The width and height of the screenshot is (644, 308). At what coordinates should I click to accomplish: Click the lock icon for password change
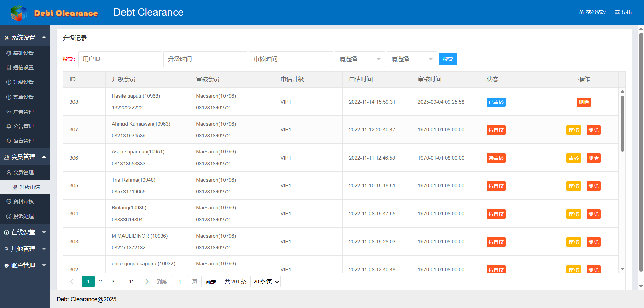coord(581,12)
